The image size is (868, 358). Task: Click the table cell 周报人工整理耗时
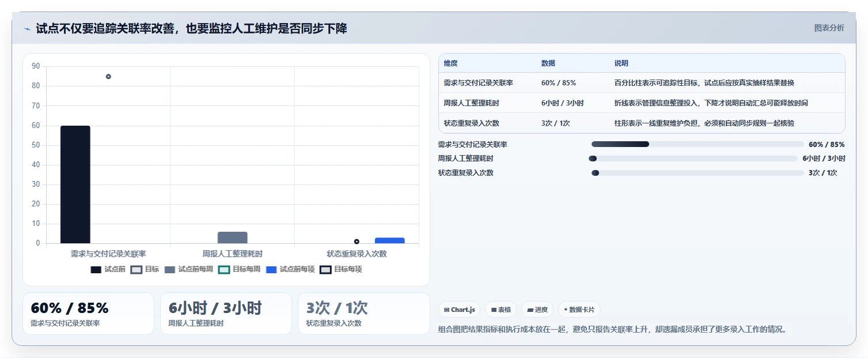471,103
